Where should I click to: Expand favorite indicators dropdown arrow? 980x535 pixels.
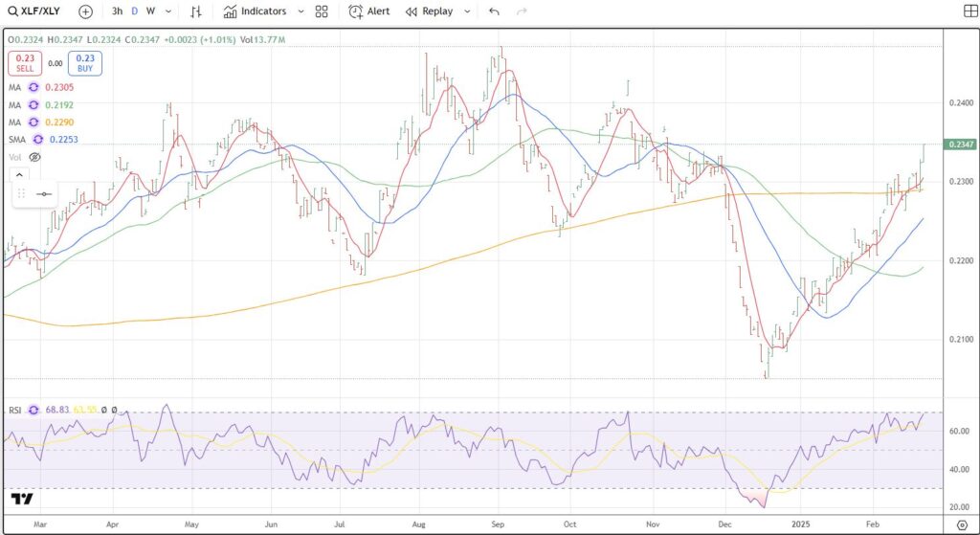301,11
